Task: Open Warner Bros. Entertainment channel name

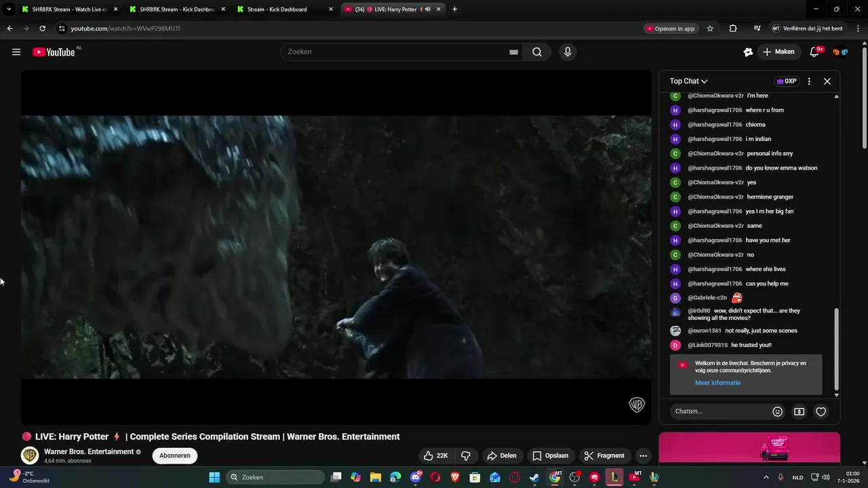Action: [x=89, y=452]
